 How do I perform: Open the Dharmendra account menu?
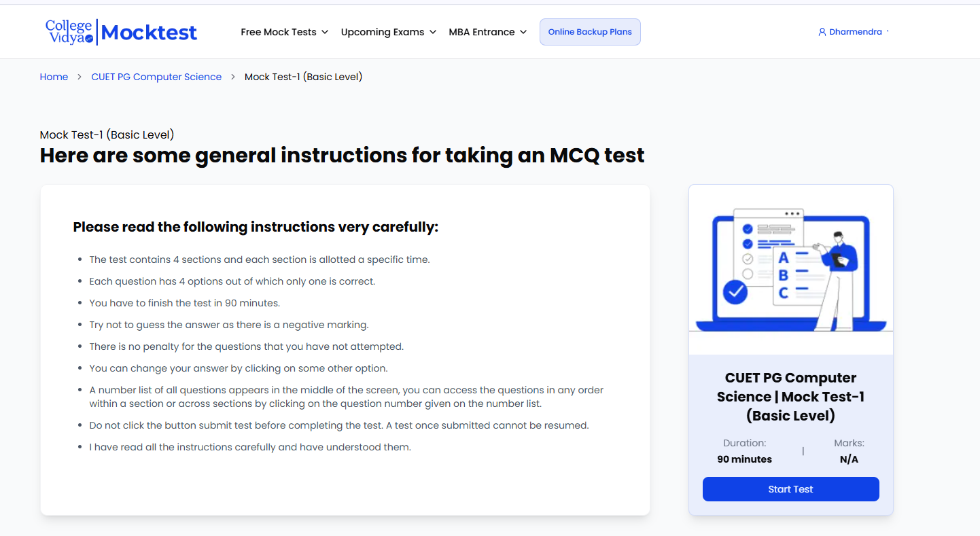[x=856, y=32]
